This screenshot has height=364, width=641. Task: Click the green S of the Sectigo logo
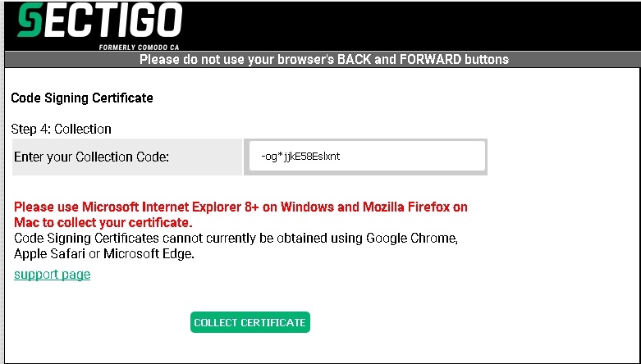pos(30,20)
